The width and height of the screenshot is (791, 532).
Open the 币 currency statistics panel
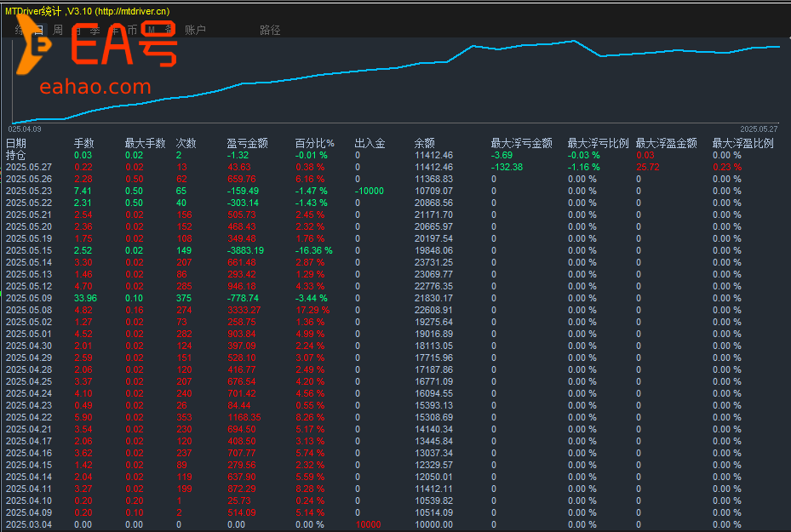coord(132,28)
